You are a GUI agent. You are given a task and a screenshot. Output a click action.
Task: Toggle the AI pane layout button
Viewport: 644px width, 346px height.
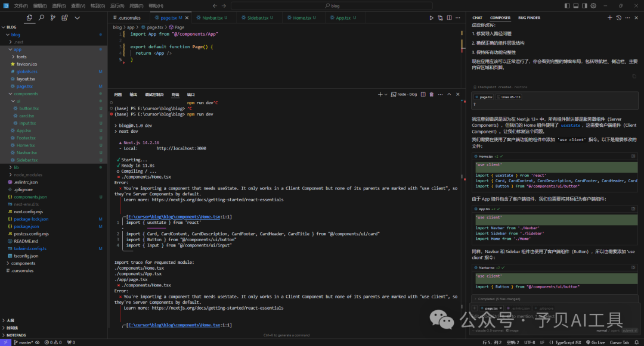pyautogui.click(x=584, y=6)
